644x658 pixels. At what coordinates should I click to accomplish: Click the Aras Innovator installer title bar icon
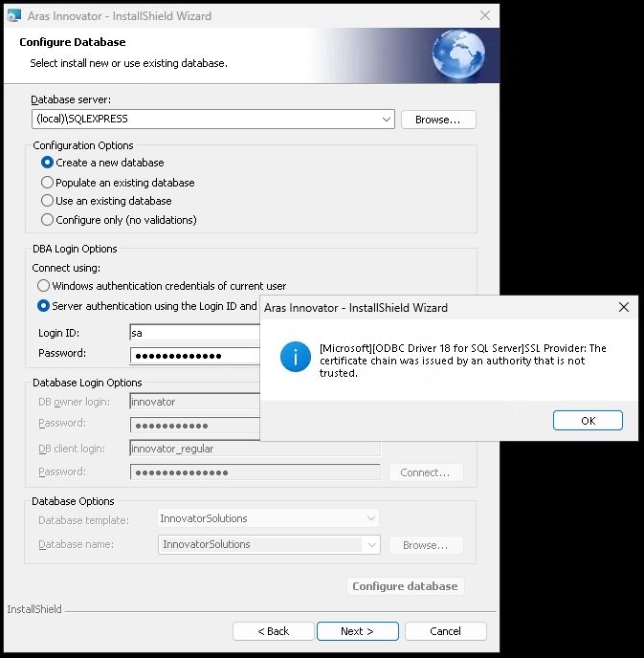pos(13,15)
